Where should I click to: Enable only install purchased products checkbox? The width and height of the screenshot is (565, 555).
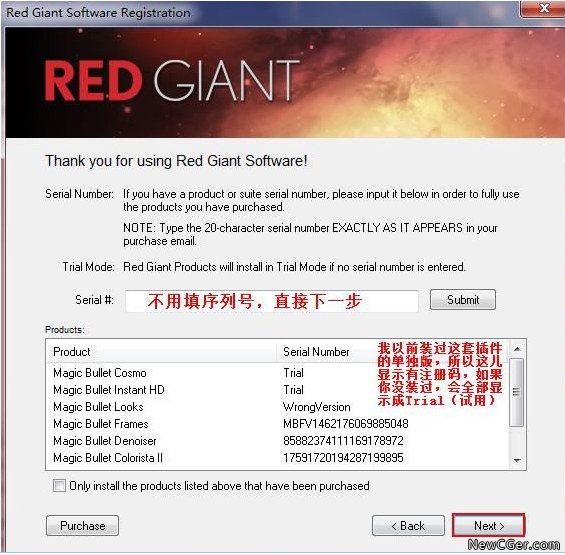coord(59,485)
